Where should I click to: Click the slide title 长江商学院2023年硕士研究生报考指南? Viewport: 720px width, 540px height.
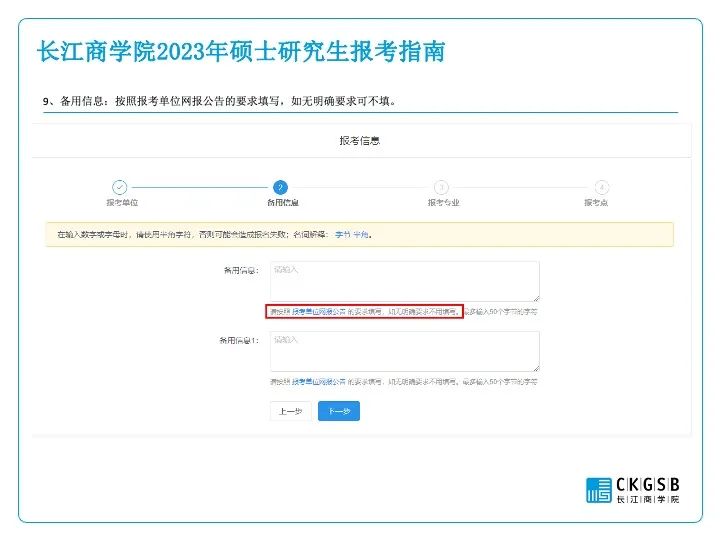point(241,51)
